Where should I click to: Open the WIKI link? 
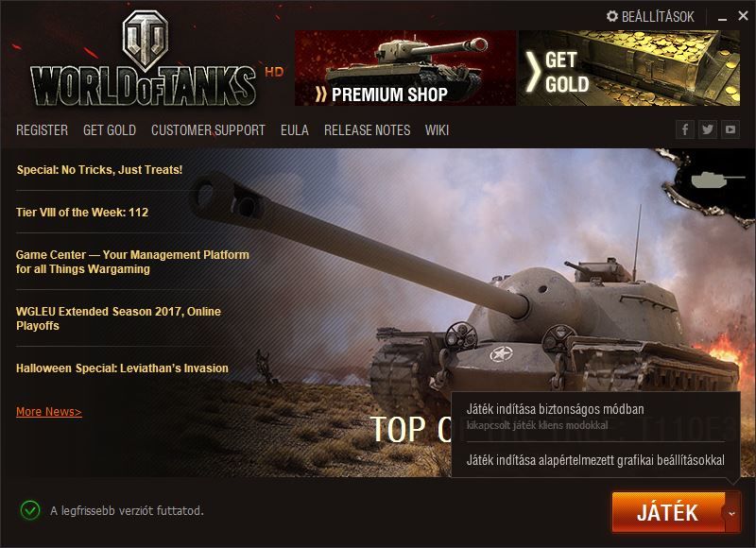(x=437, y=130)
